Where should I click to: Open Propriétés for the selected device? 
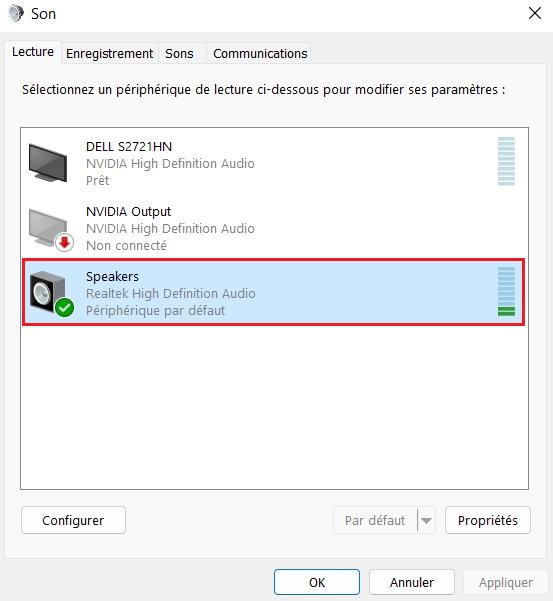pos(487,520)
